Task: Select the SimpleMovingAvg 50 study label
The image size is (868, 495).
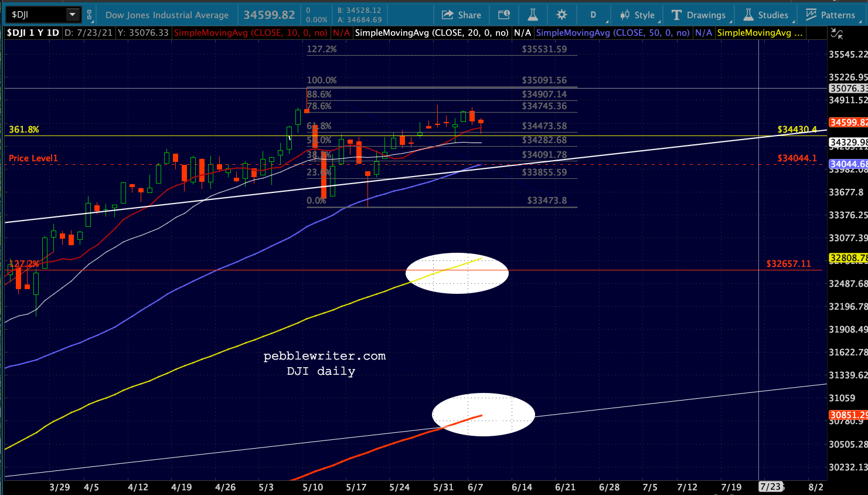Action: 612,33
